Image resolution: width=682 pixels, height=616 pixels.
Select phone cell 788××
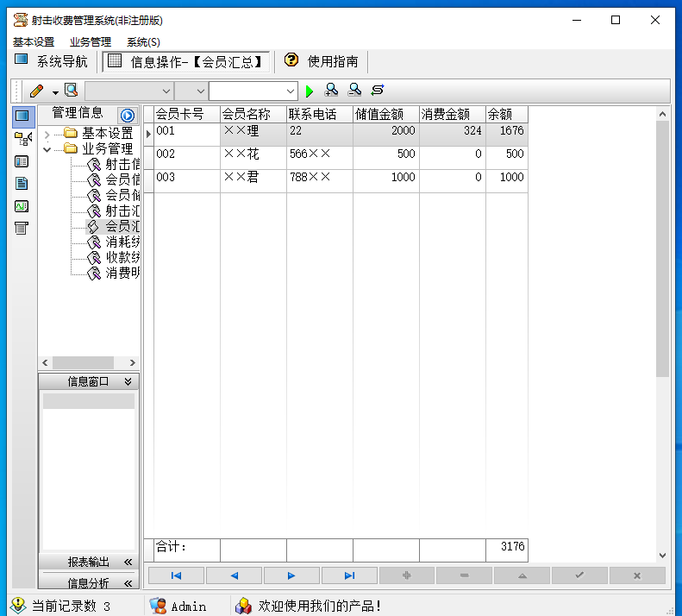[320, 180]
